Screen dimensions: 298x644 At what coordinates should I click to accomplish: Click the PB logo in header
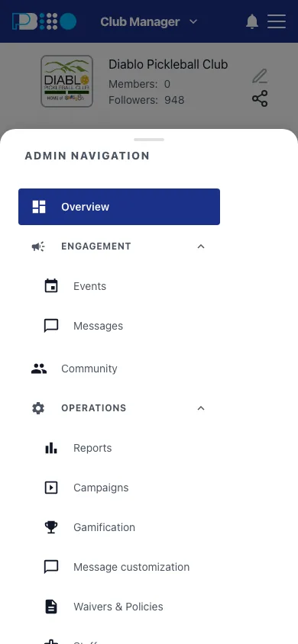(44, 21)
